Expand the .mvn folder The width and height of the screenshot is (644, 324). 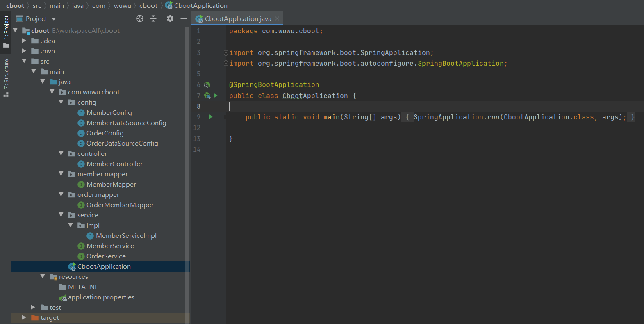(x=24, y=51)
